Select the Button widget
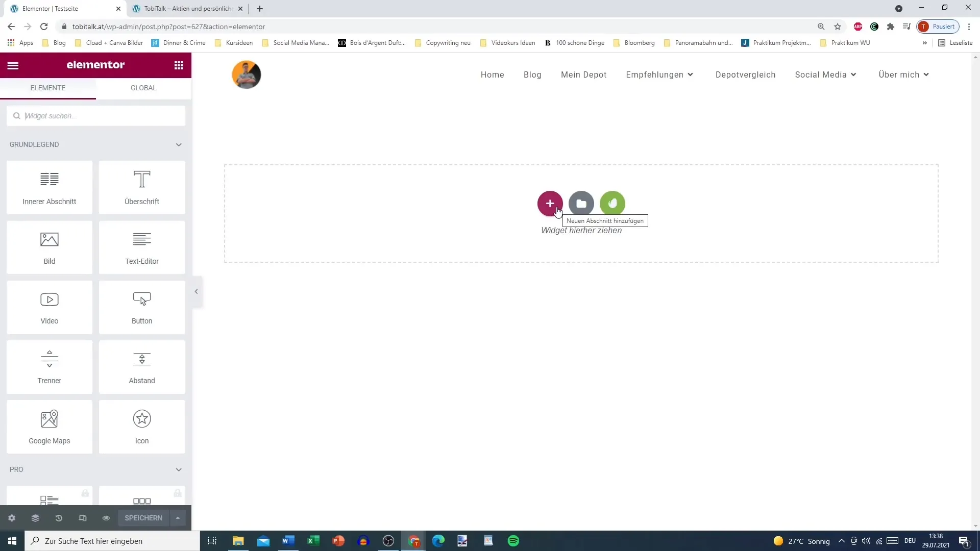The height and width of the screenshot is (551, 980). pos(142,307)
